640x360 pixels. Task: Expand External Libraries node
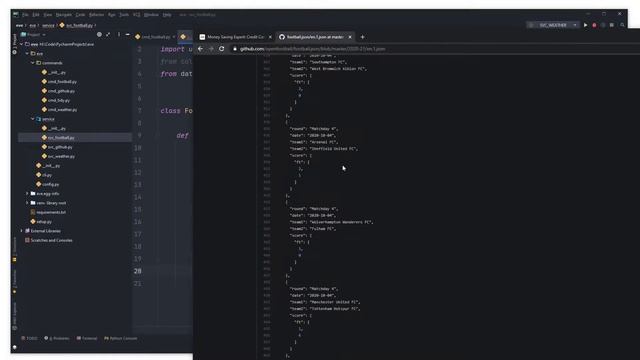click(x=22, y=231)
